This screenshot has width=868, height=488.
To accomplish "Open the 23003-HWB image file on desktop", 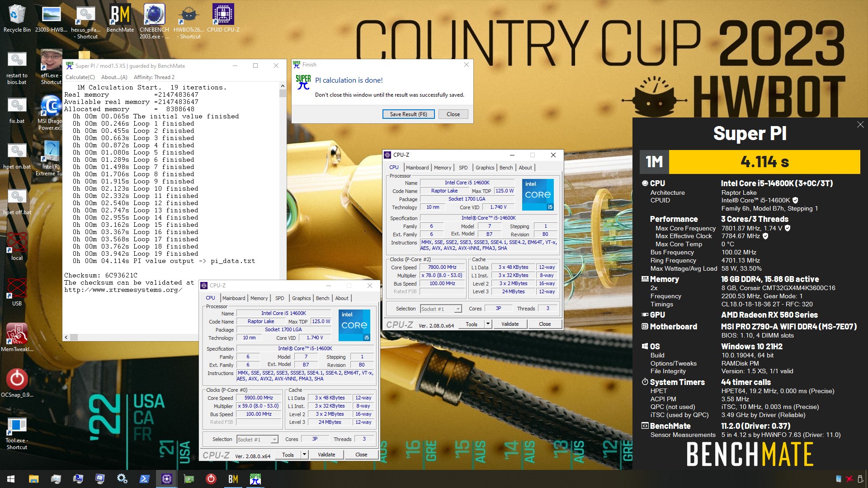I will [51, 19].
